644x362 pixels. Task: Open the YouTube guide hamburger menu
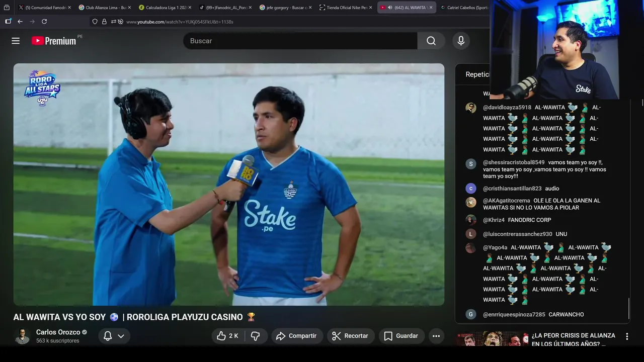tap(16, 41)
